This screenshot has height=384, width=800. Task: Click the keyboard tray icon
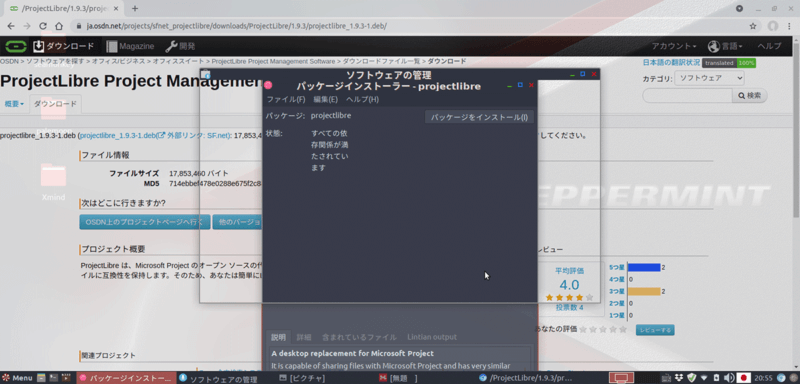(x=666, y=378)
